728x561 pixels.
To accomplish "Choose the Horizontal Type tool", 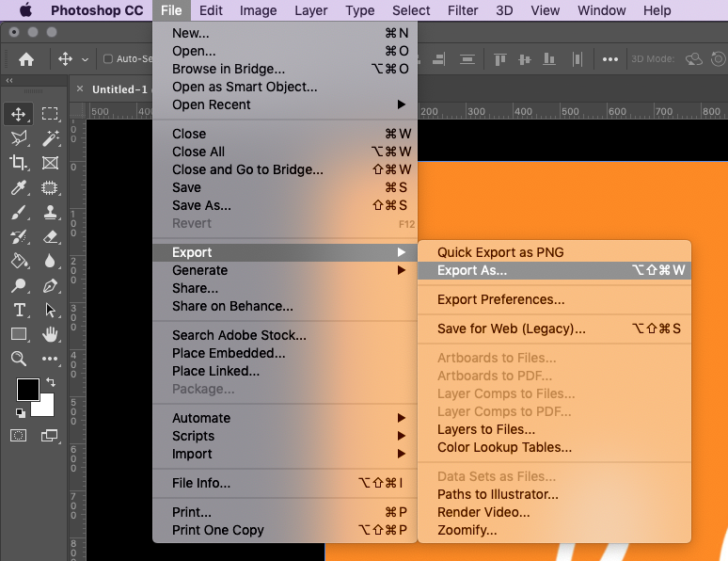I will (x=19, y=310).
